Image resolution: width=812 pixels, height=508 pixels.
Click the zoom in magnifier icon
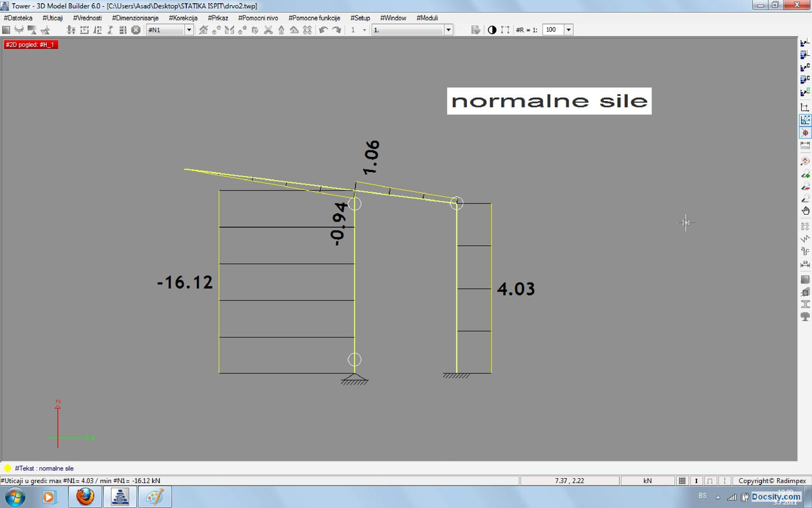(x=805, y=174)
